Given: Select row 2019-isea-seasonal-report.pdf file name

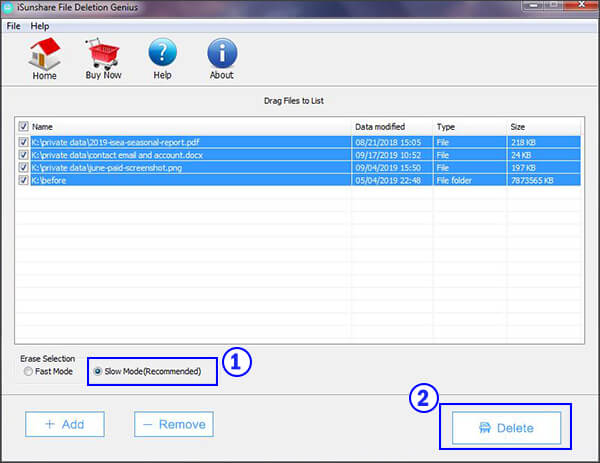Looking at the screenshot, I should click(x=115, y=142).
